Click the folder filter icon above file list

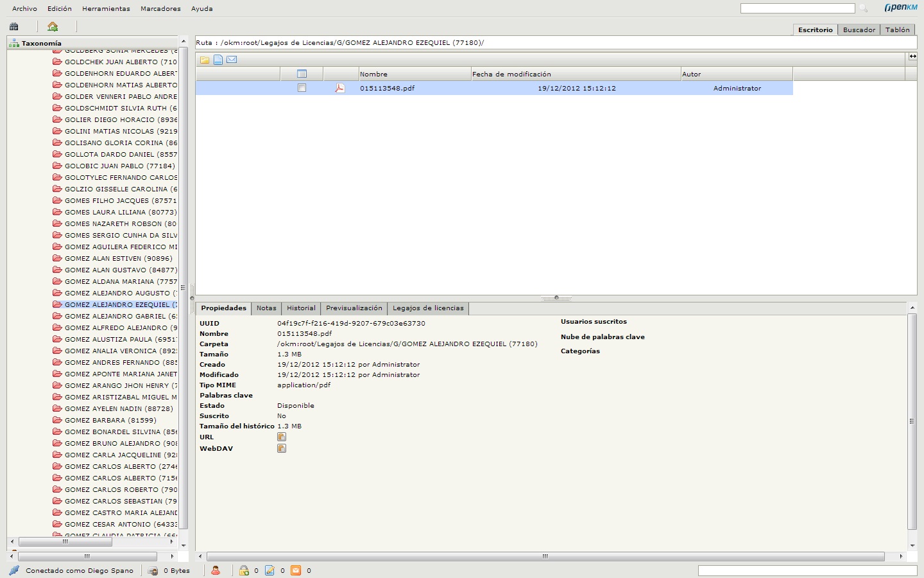click(x=205, y=60)
